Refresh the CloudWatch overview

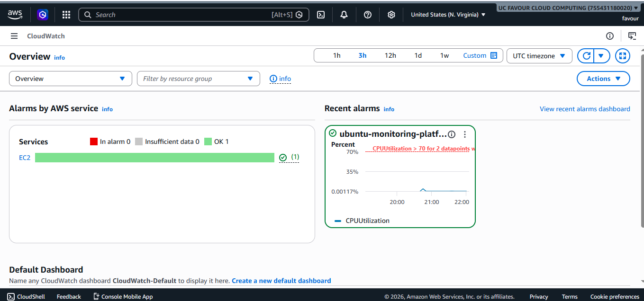click(586, 56)
